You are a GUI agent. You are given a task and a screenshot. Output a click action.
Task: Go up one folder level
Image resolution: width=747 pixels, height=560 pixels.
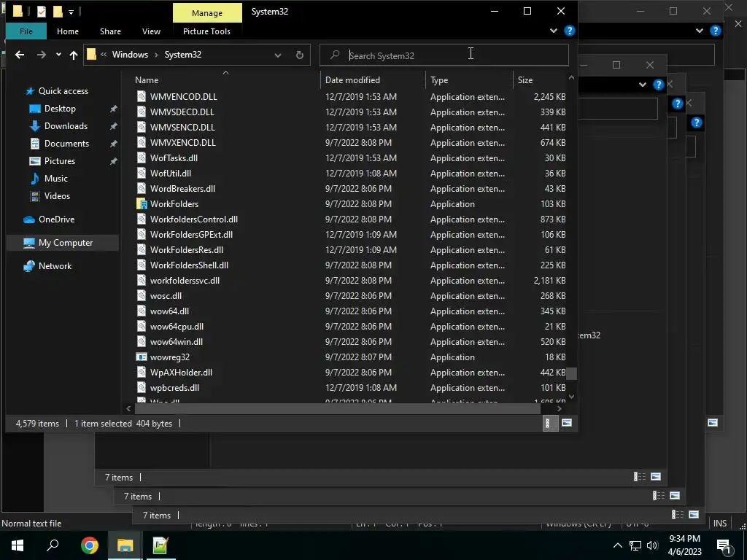coord(74,55)
